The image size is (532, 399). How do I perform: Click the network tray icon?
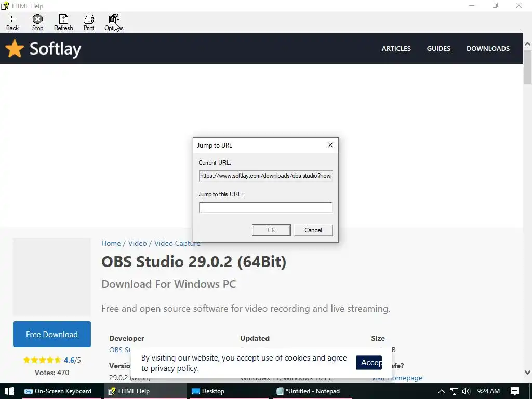point(454,391)
